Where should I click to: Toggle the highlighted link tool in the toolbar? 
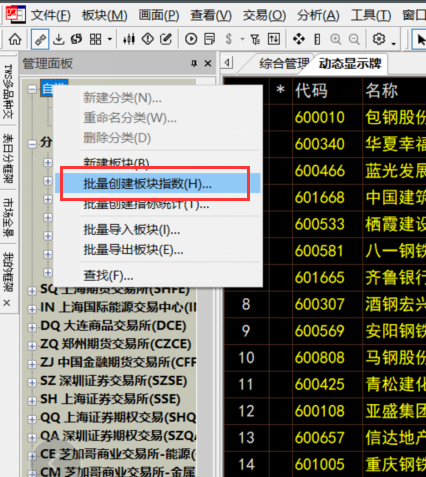40,39
